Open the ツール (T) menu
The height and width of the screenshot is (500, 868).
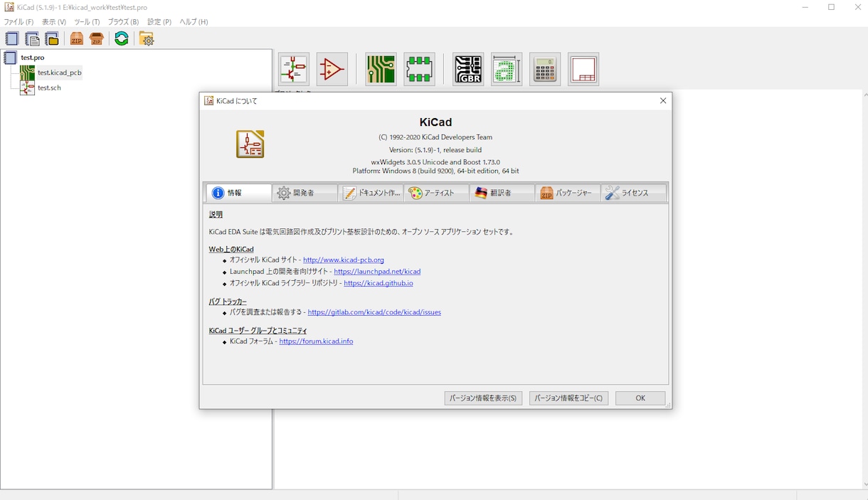point(87,22)
